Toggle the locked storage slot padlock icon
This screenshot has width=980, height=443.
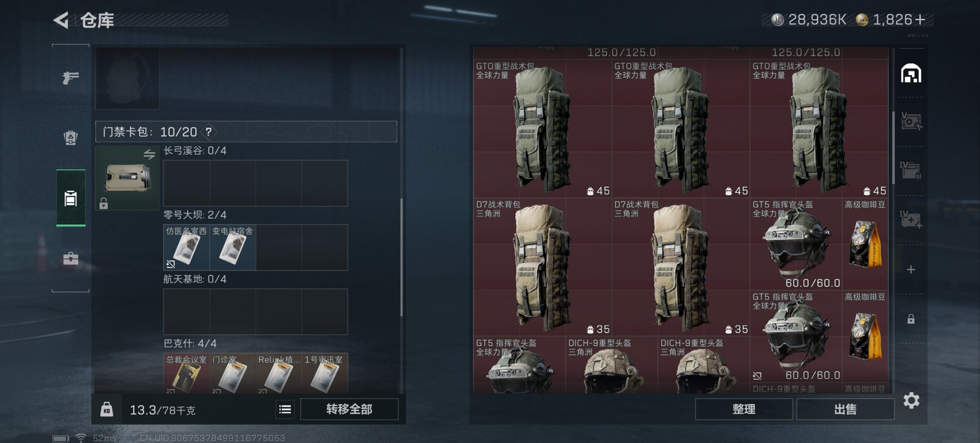(911, 319)
